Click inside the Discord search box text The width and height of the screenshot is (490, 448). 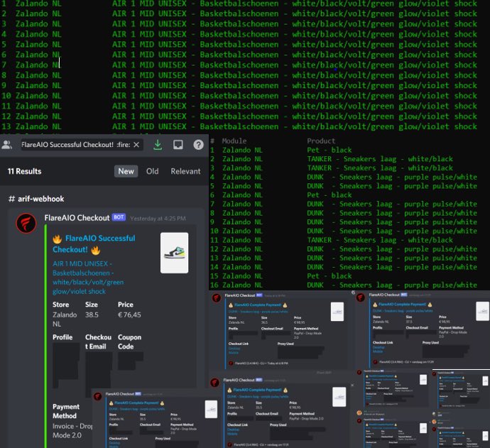point(75,145)
